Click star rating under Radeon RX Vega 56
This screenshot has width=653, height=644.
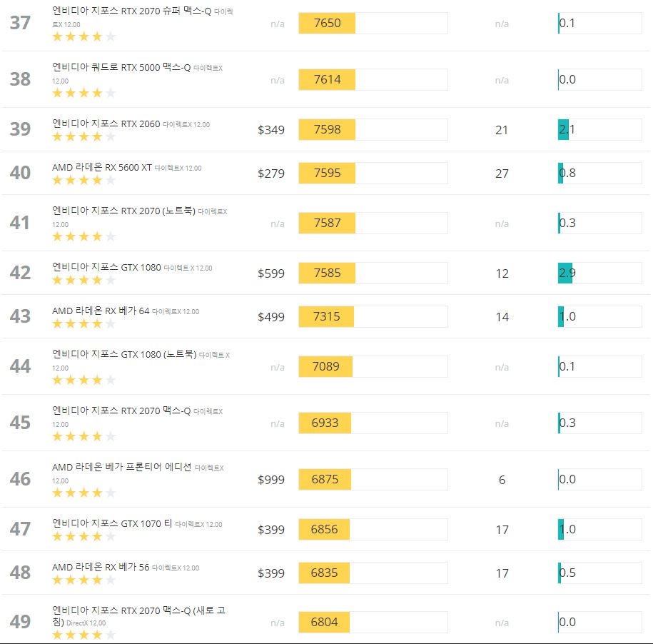pyautogui.click(x=83, y=580)
